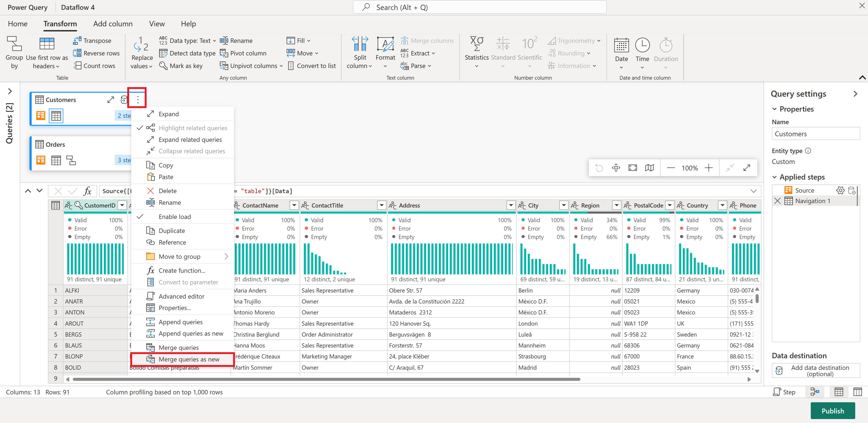Click the Transpose table icon
Image resolution: width=868 pixels, height=423 pixels.
(x=77, y=41)
